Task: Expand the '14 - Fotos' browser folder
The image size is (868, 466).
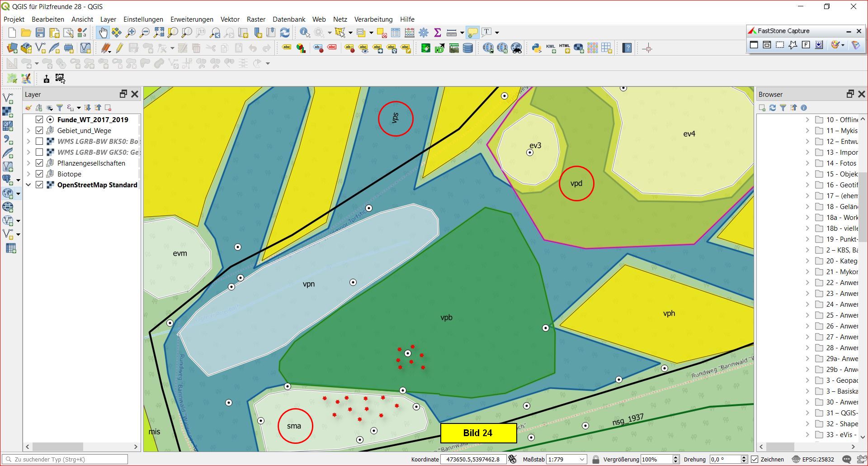Action: tap(807, 163)
